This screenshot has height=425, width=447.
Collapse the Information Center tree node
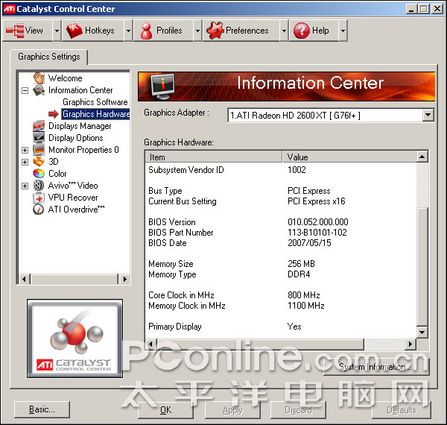[x=25, y=90]
